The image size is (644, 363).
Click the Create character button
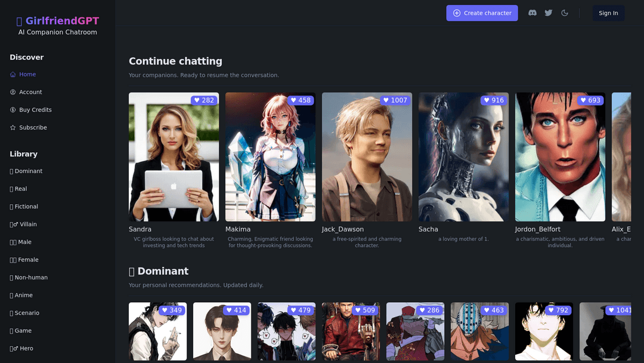(x=482, y=13)
